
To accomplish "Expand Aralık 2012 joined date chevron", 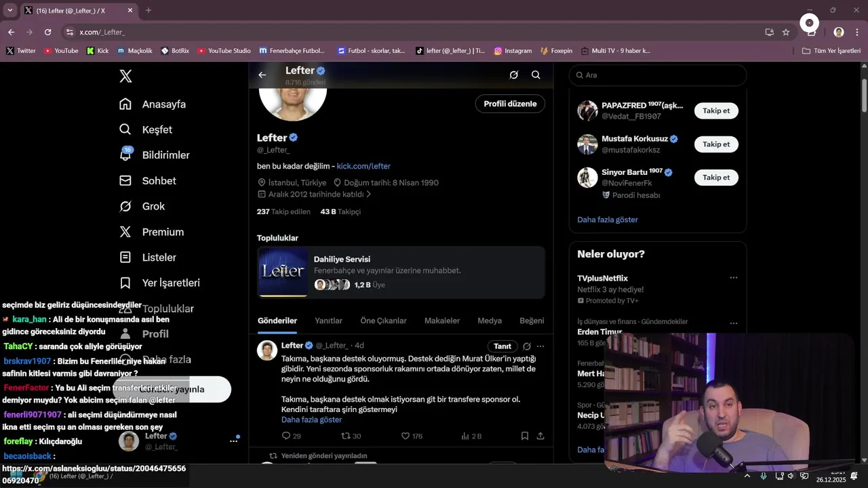I will [368, 195].
